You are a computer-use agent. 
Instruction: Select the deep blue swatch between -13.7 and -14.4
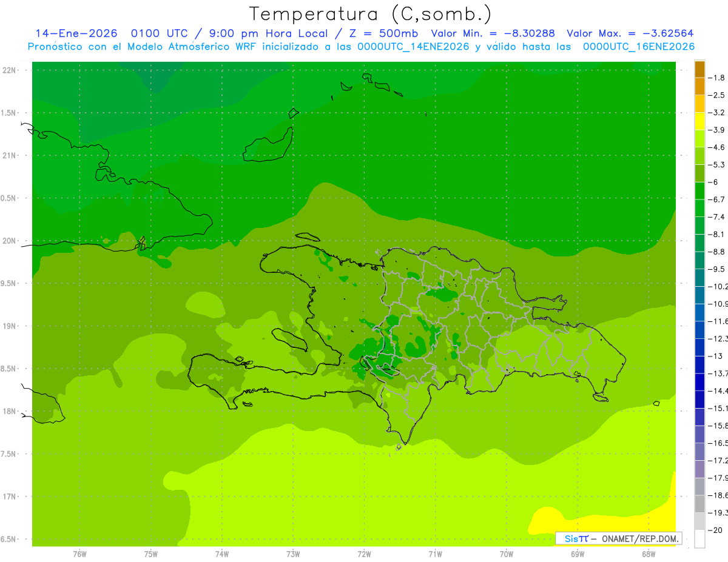[699, 382]
